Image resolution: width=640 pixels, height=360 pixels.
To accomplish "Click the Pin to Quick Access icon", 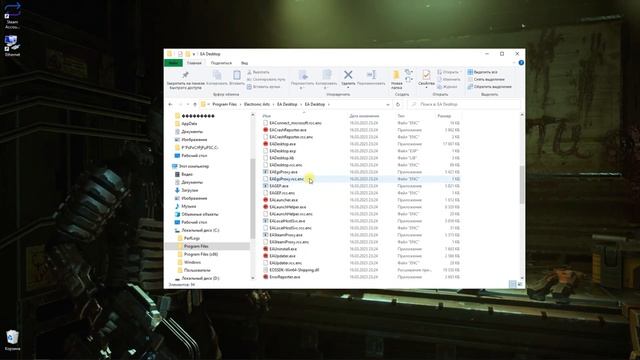I will coord(185,75).
